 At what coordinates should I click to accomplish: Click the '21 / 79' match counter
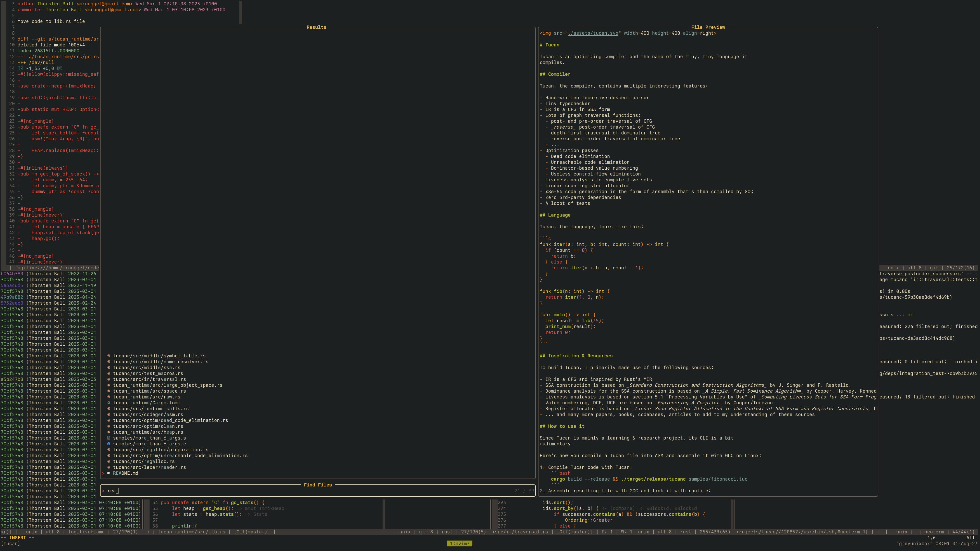[524, 491]
